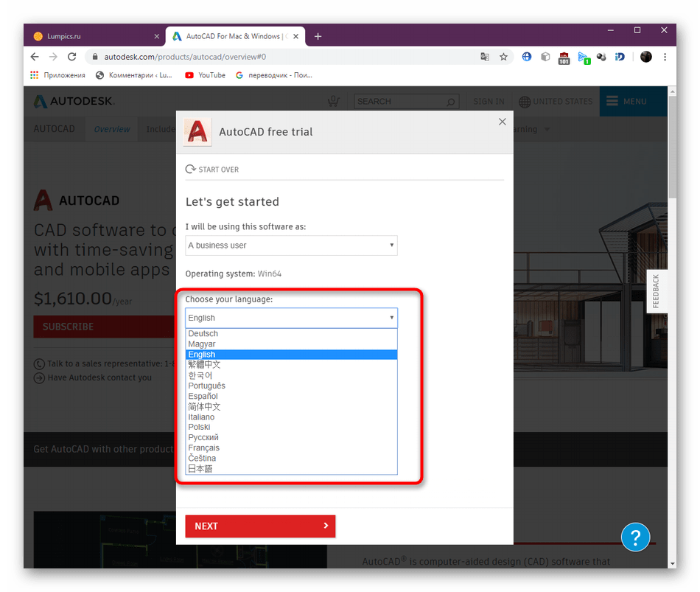The height and width of the screenshot is (592, 700).
Task: Collapse the English language combo box
Action: (x=291, y=318)
